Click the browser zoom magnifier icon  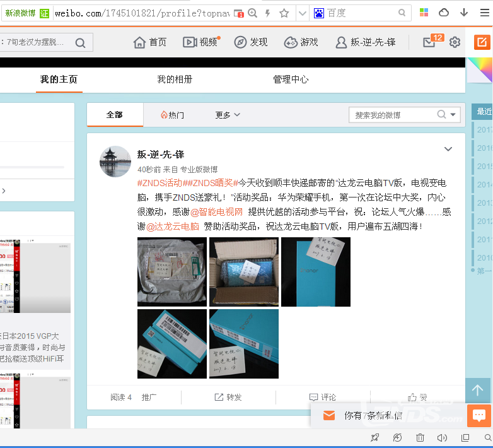(x=252, y=13)
